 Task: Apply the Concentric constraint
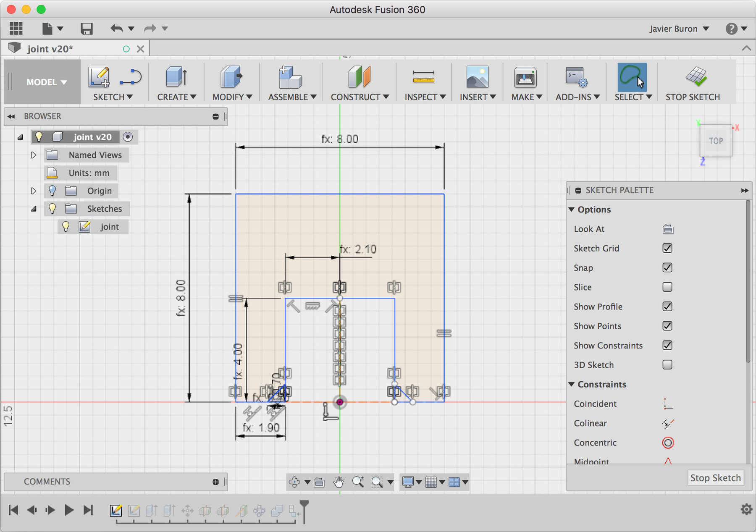click(x=668, y=443)
